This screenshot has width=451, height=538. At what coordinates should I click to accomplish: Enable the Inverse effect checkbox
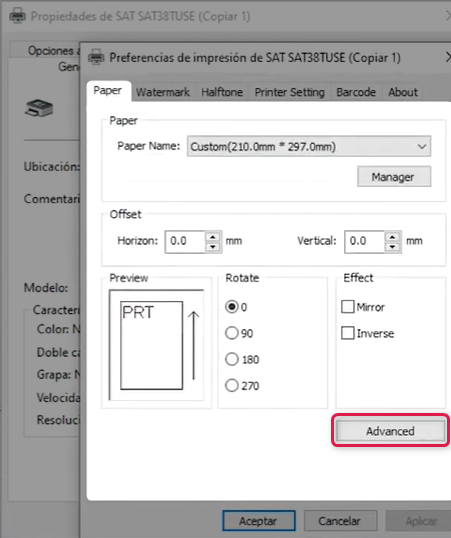[347, 333]
